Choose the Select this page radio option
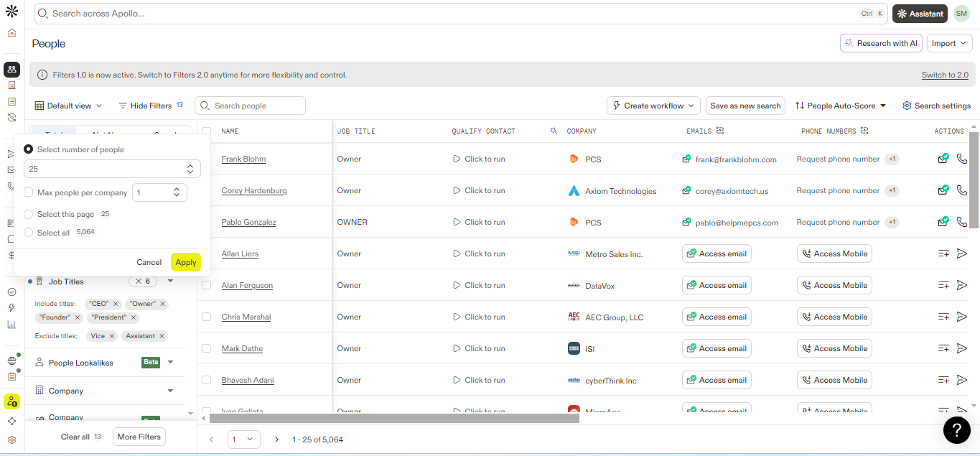Image resolution: width=980 pixels, height=456 pixels. 29,214
